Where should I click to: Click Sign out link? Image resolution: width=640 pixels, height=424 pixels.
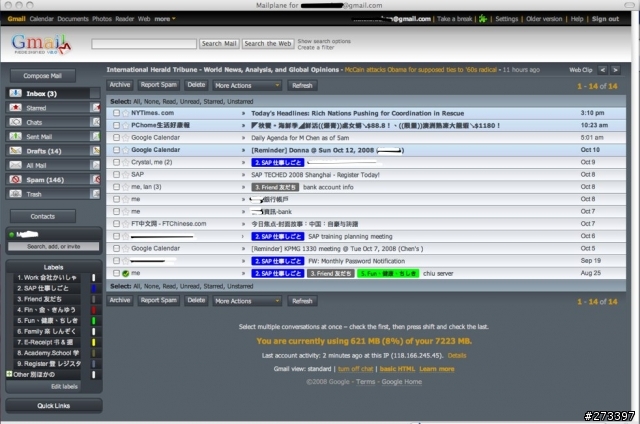coord(605,19)
